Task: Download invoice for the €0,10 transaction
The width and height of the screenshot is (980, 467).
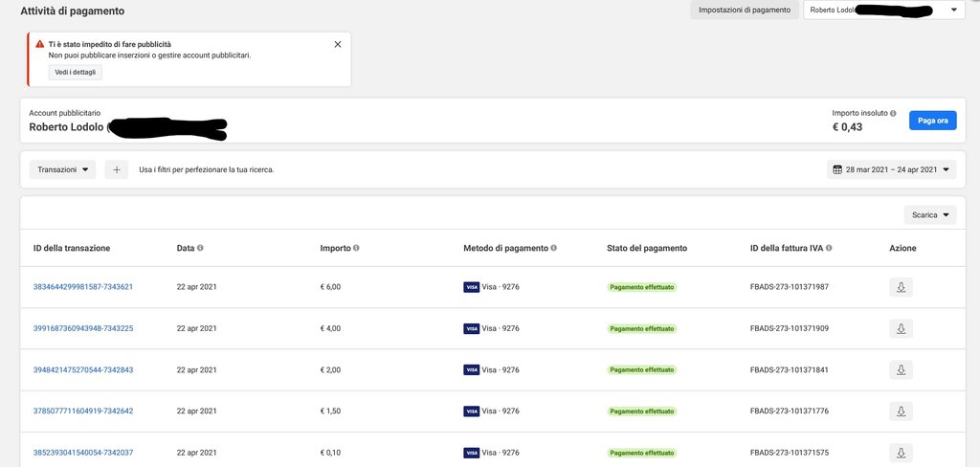Action: [900, 453]
